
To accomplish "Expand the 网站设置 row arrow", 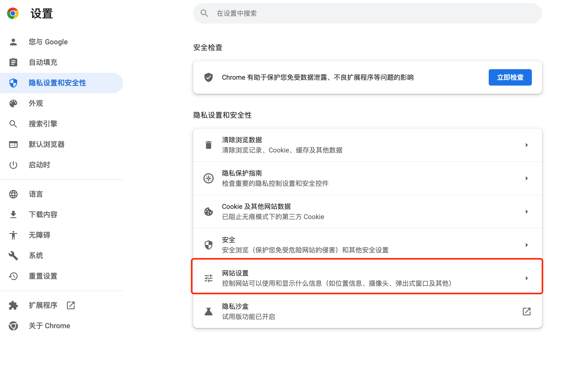I will [x=526, y=278].
